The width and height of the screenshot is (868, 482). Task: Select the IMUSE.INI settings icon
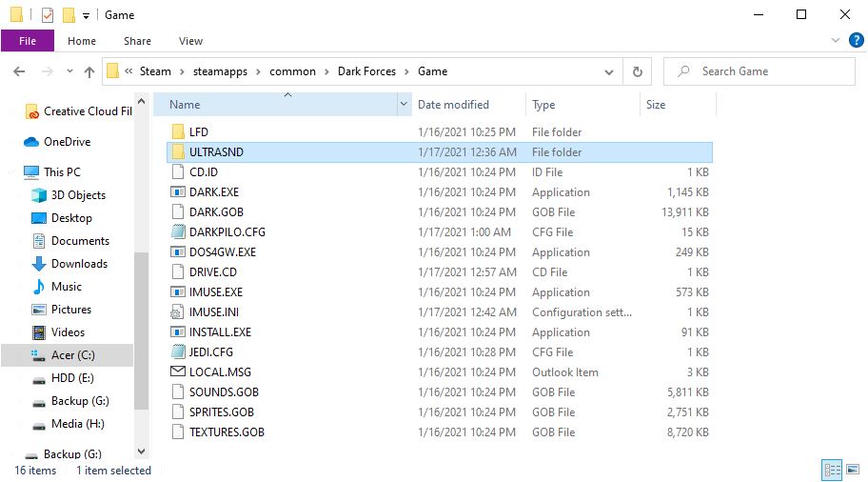point(178,311)
